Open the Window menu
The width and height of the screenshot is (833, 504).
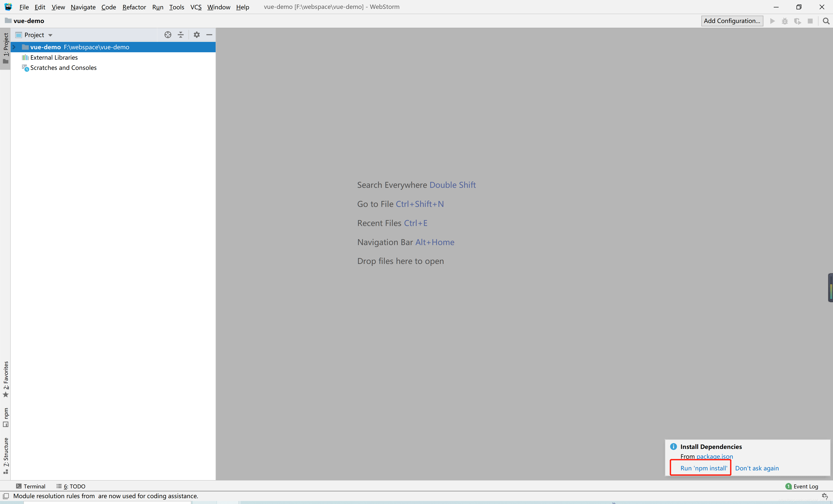point(219,7)
